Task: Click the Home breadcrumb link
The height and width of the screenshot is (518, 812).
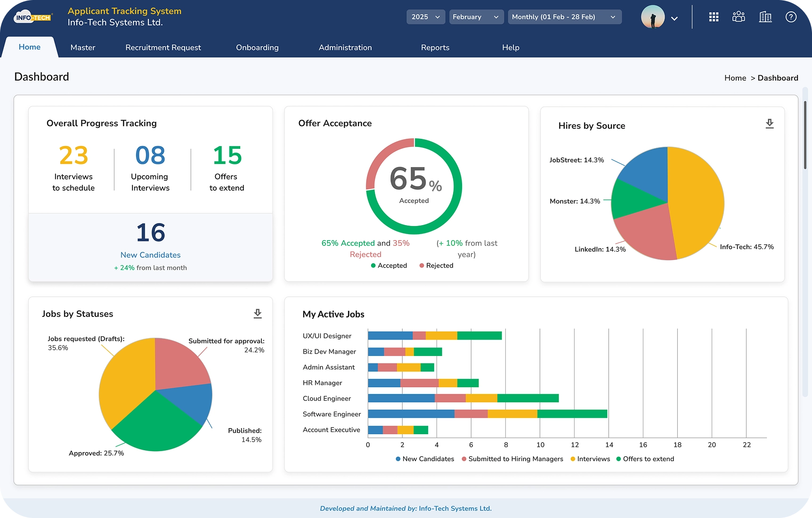Action: pyautogui.click(x=734, y=78)
